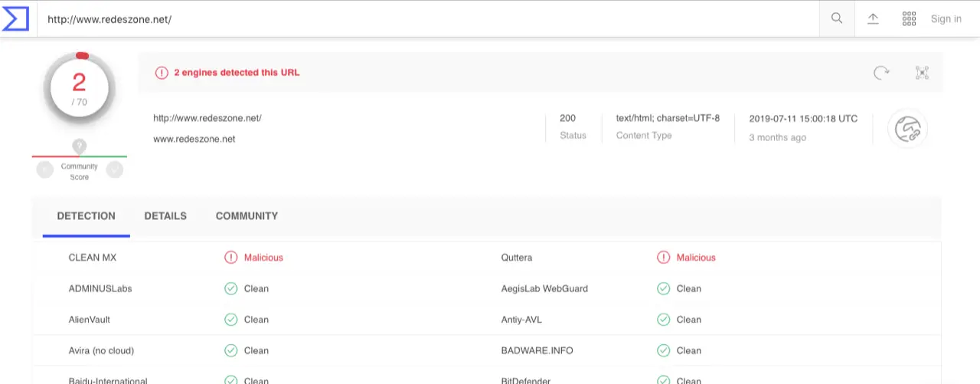This screenshot has width=980, height=384.
Task: Click the VirusTotal sigma logo
Action: coord(16,18)
